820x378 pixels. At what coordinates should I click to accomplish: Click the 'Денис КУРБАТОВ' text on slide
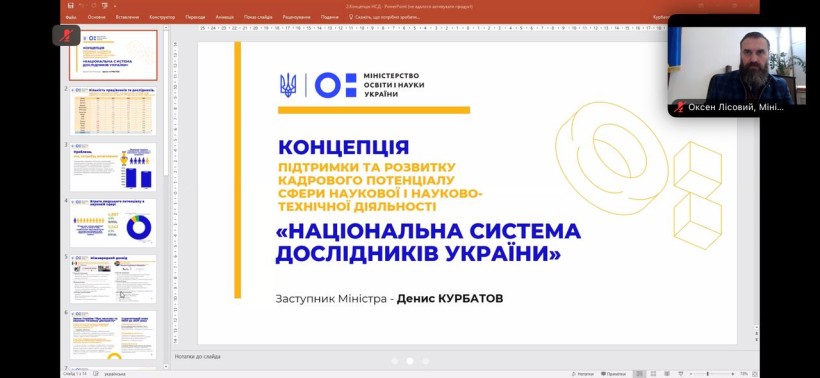click(x=450, y=299)
